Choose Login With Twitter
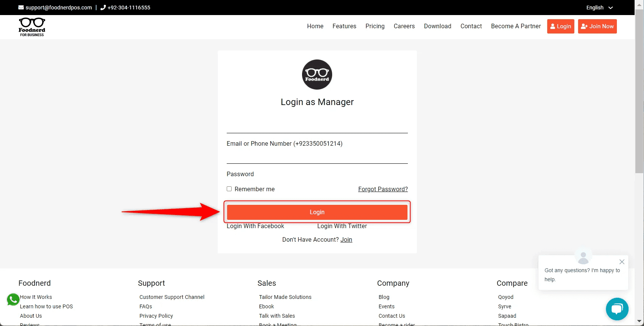The height and width of the screenshot is (326, 644). point(342,226)
